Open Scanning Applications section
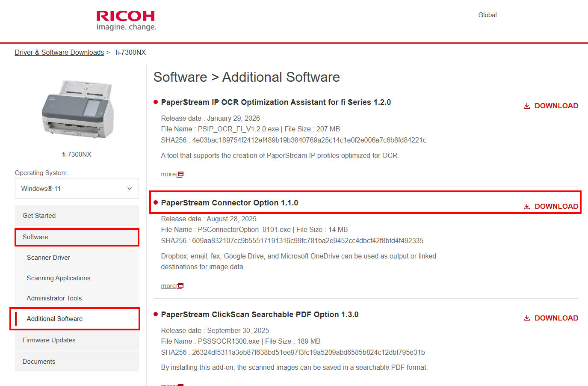 59,278
